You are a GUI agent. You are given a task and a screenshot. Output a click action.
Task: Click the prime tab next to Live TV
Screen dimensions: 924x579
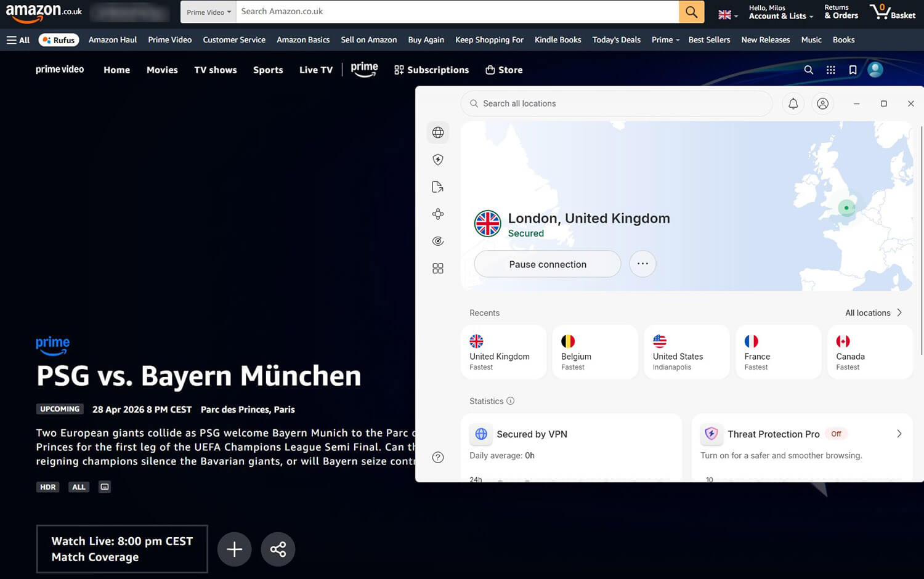click(364, 70)
